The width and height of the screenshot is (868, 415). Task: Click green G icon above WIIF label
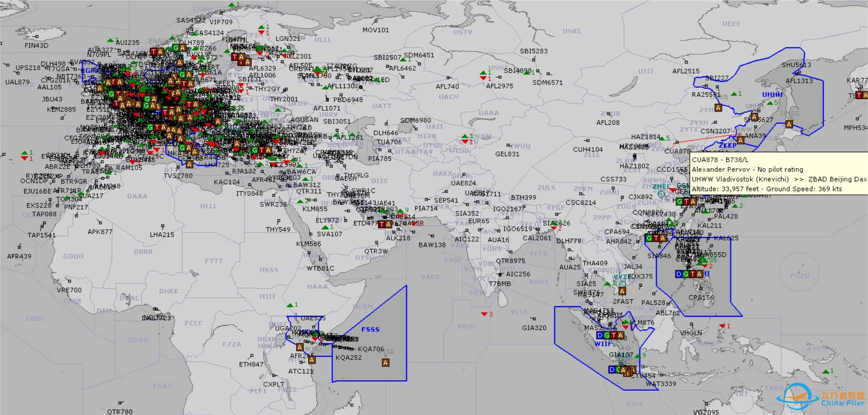(x=606, y=335)
